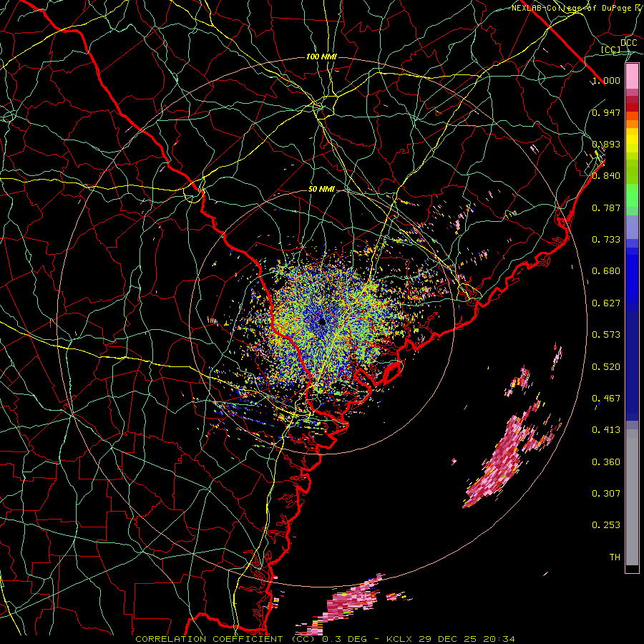Click the 0.3 DEG elevation text
The image size is (644, 644).
(345, 639)
